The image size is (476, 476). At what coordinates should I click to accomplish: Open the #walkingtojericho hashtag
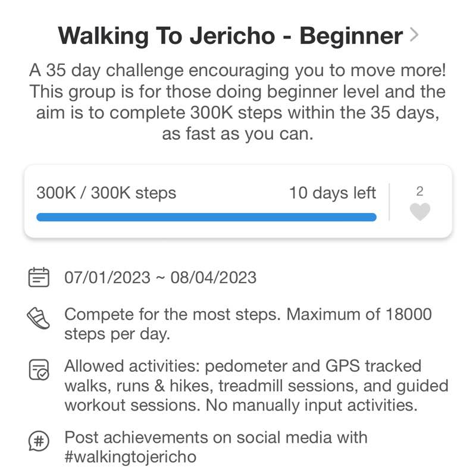130,458
